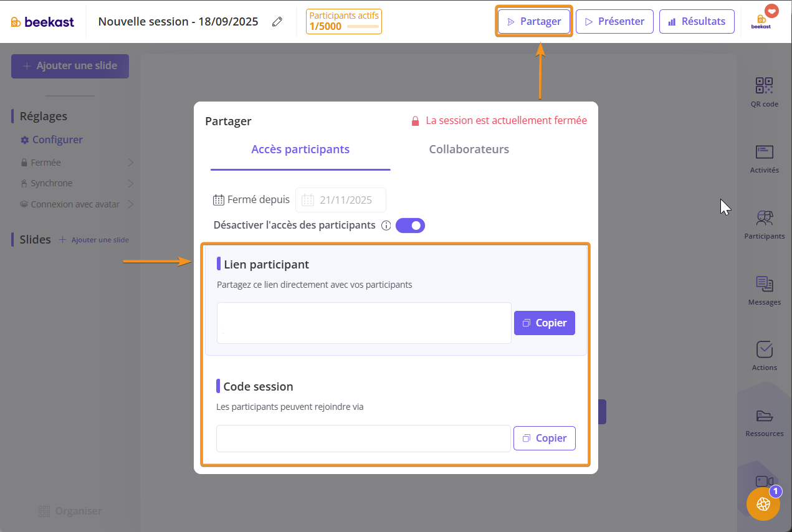Viewport: 792px width, 532px height.
Task: Expand the Connexion avec avatar option
Action: 131,204
